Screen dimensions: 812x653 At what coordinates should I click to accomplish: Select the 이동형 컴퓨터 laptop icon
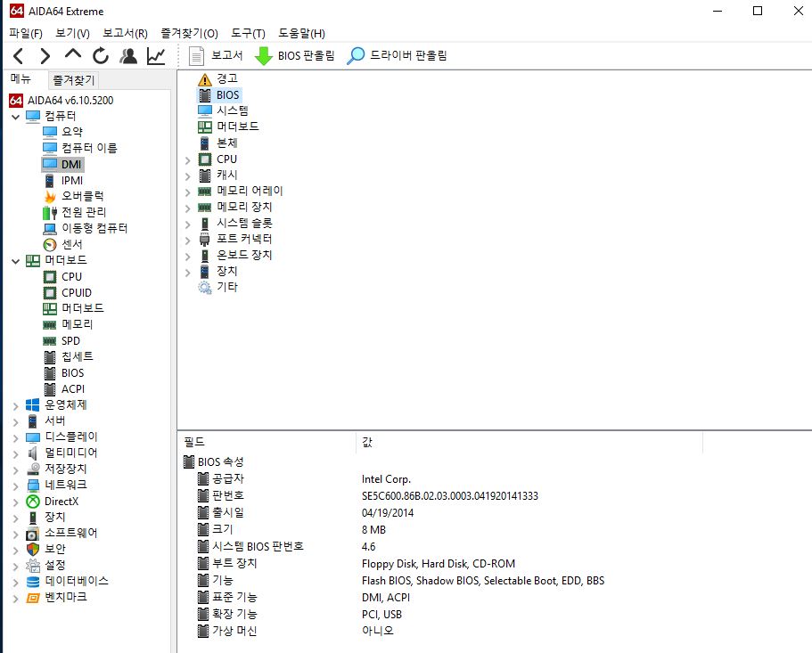pyautogui.click(x=50, y=229)
